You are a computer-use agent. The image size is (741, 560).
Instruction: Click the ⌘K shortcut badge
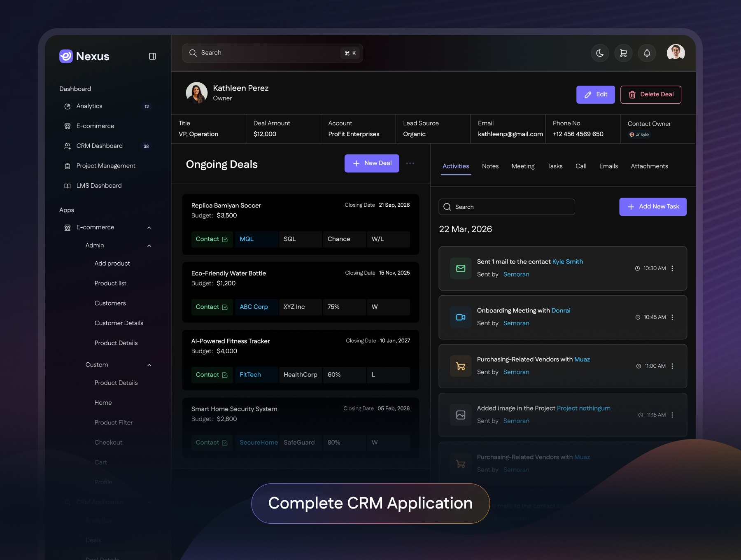click(x=350, y=53)
